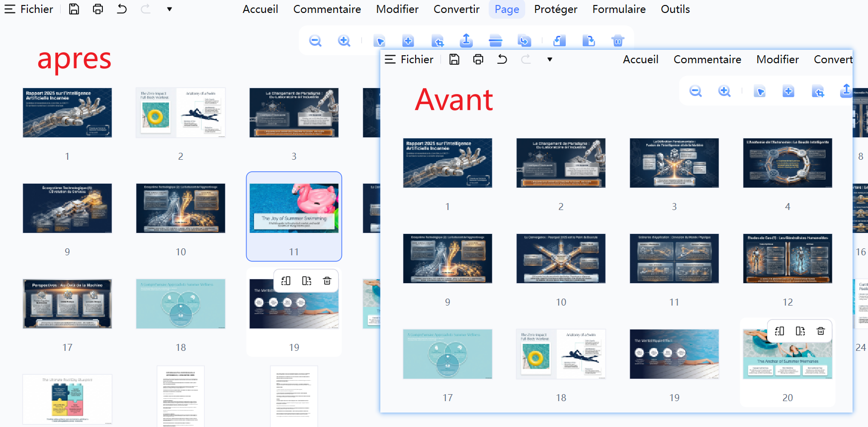Undo last action in the apres window
The image size is (868, 427).
(x=122, y=9)
